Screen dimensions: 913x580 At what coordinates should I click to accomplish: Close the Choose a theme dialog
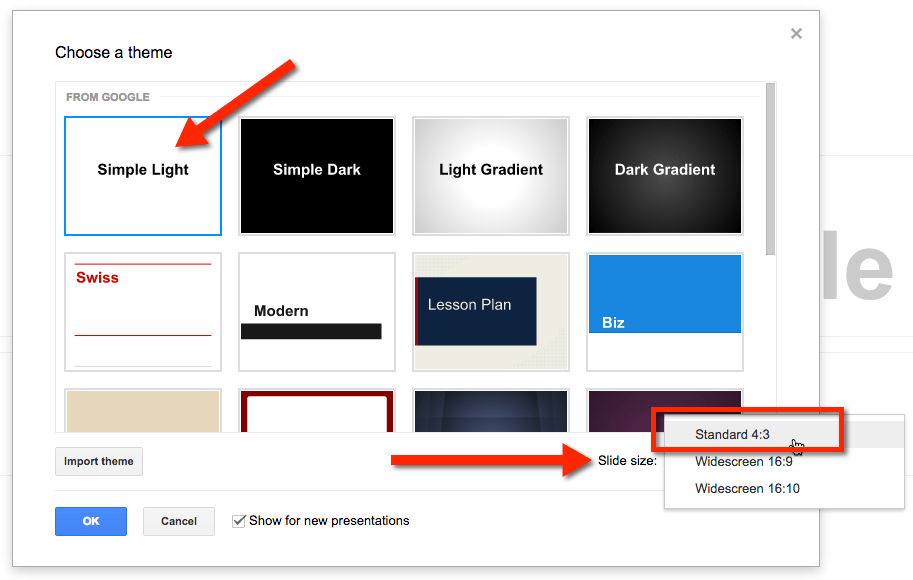796,34
